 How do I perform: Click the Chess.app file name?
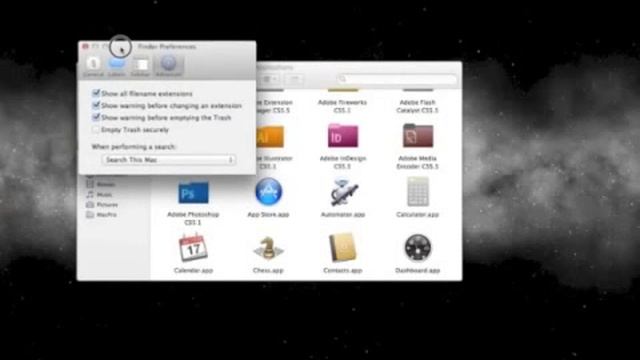click(x=268, y=270)
